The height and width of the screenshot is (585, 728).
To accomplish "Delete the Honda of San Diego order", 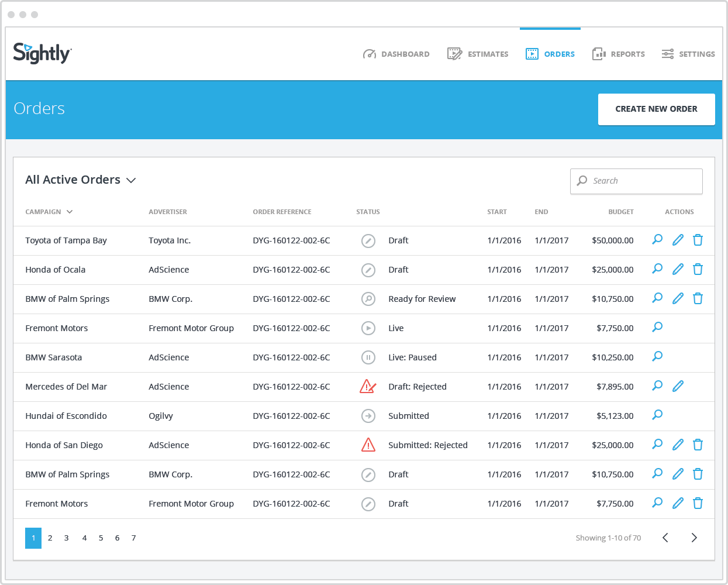I will (x=698, y=445).
